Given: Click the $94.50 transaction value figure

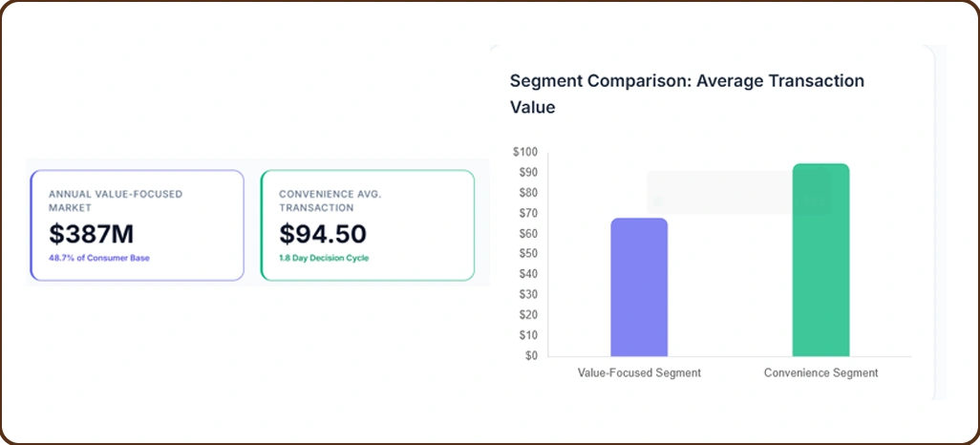Looking at the screenshot, I should (x=323, y=234).
